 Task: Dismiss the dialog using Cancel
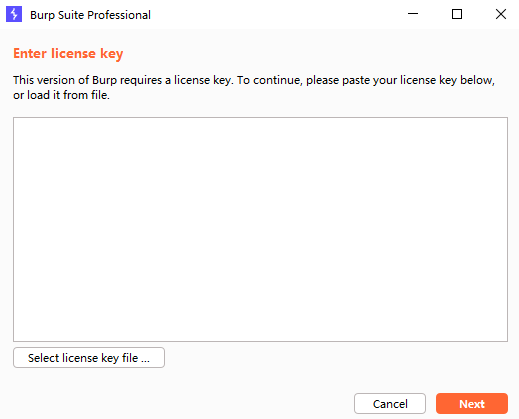point(390,404)
